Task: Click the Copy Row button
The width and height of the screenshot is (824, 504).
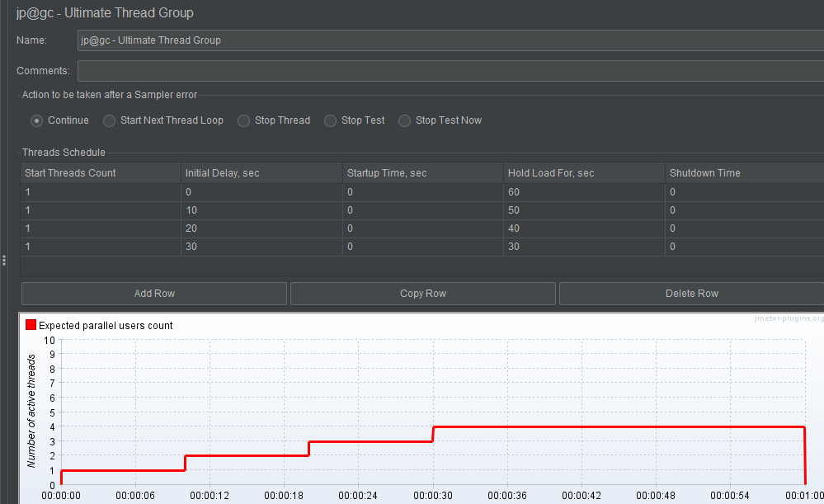Action: [x=423, y=294]
